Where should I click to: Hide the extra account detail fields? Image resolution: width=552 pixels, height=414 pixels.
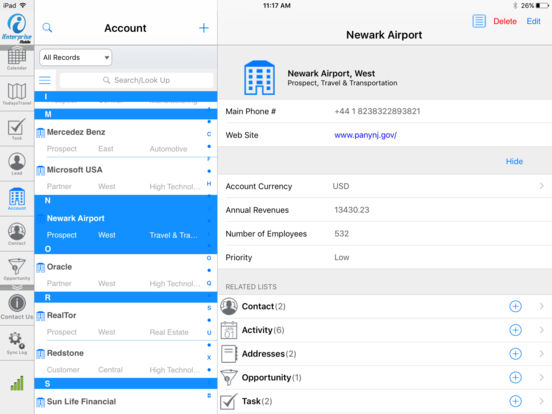pos(514,162)
